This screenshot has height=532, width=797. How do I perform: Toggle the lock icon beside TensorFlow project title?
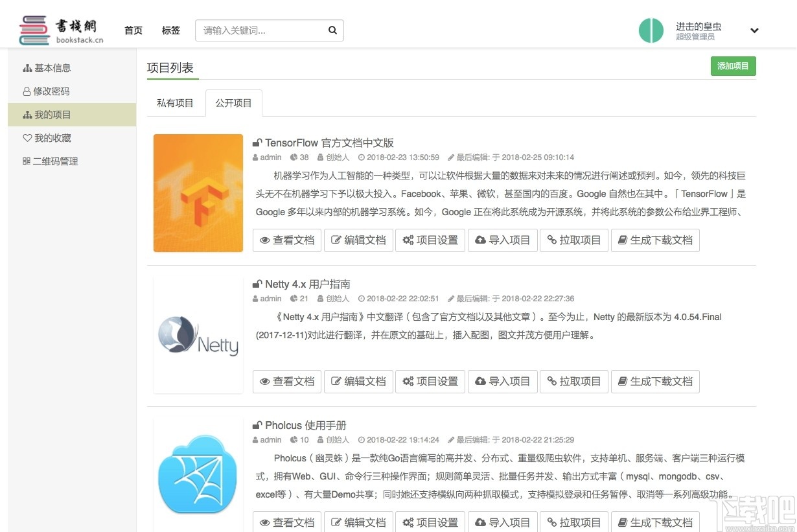pos(257,142)
